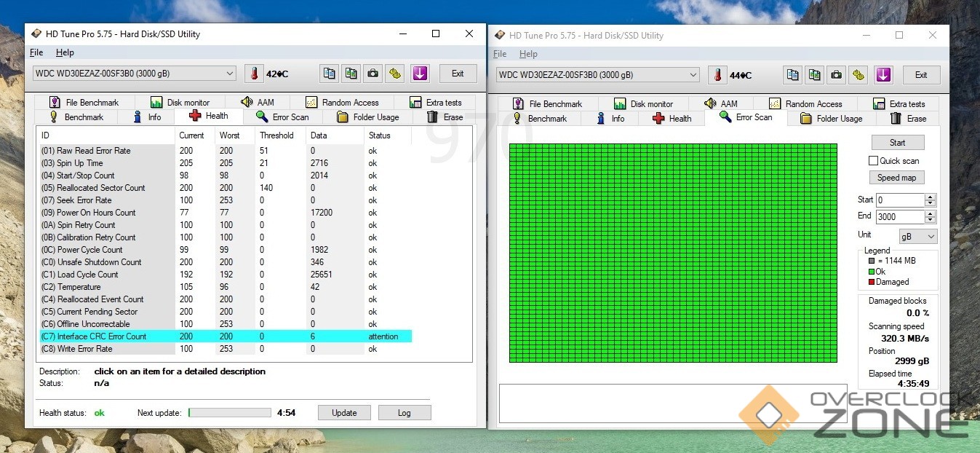This screenshot has width=980, height=453.
Task: Click the Update button in Health tab
Action: pos(344,413)
